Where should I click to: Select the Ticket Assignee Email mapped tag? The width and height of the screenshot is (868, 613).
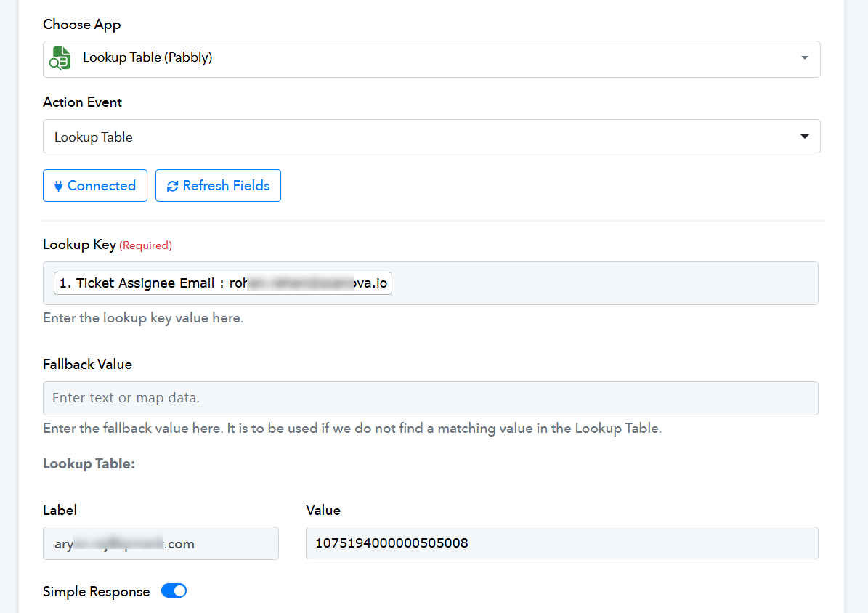coord(222,283)
